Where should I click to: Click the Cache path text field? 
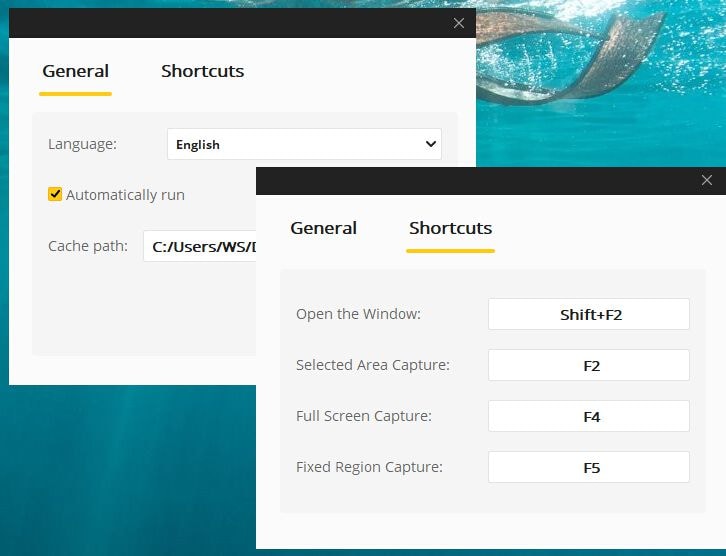click(200, 246)
